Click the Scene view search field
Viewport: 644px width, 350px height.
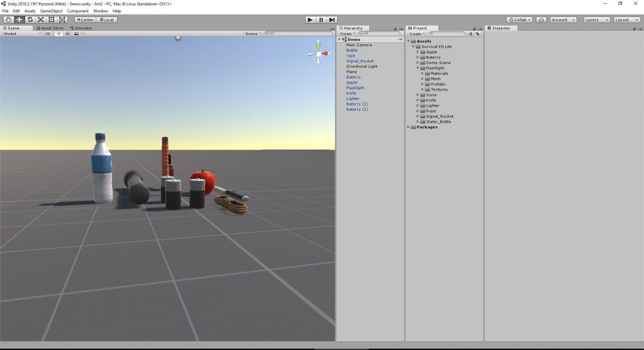(x=299, y=34)
